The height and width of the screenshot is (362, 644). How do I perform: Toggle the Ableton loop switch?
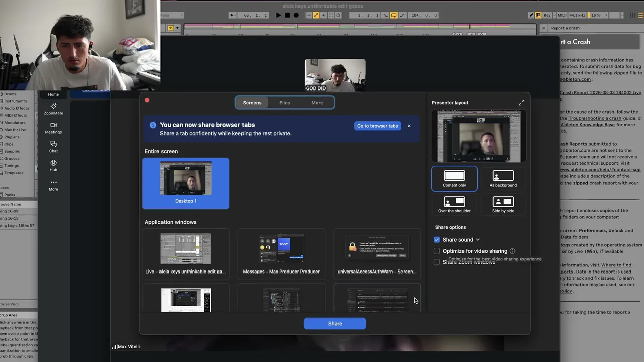point(394,15)
